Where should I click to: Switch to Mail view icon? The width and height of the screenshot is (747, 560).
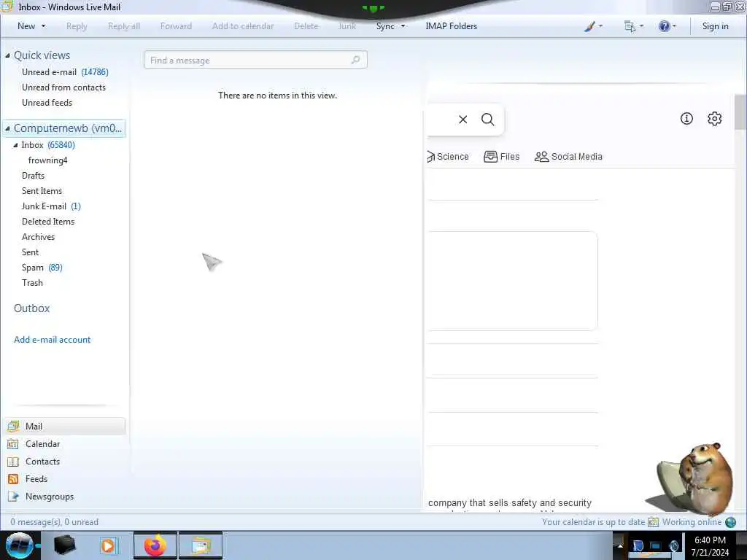click(x=13, y=426)
